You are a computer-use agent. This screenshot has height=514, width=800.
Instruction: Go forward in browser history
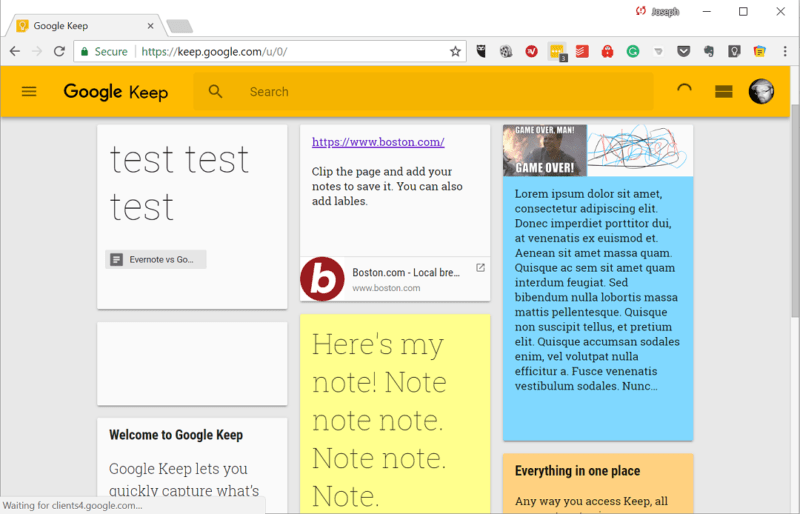tap(37, 52)
